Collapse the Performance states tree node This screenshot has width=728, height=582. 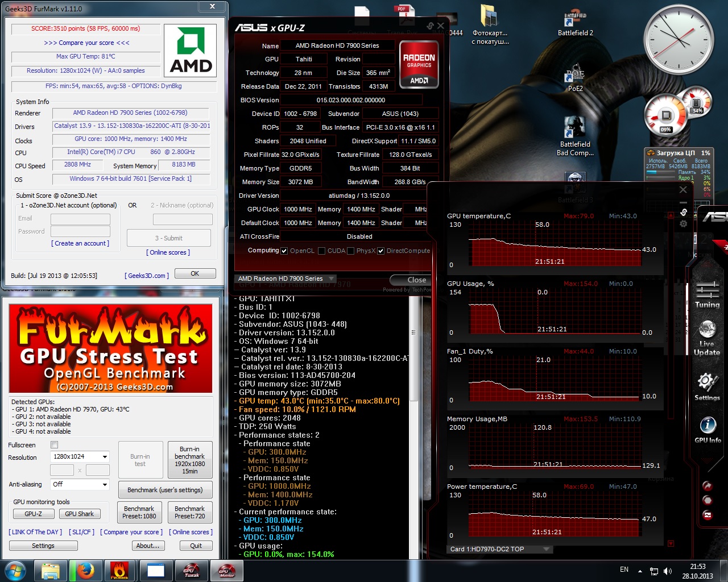[x=236, y=435]
